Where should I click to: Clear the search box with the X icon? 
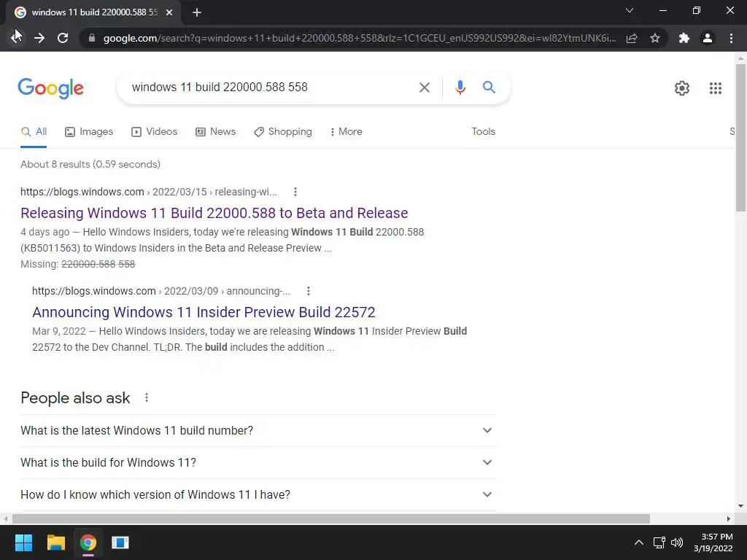(x=424, y=87)
